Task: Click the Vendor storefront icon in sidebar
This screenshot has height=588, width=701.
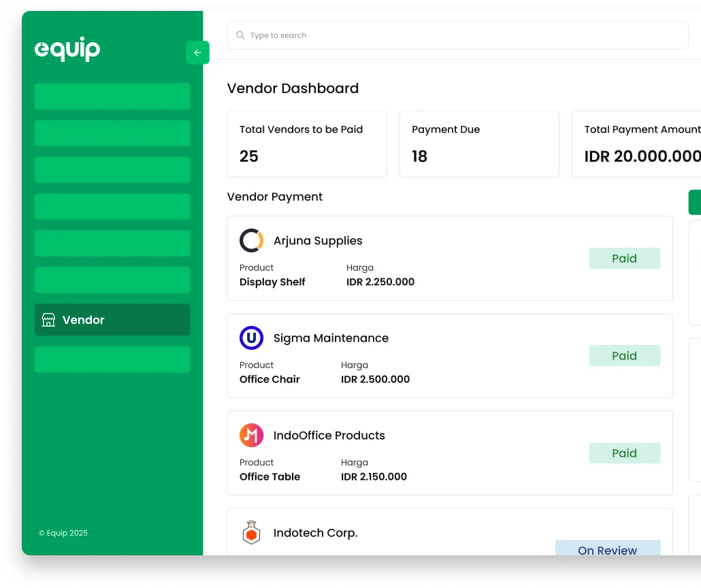Action: point(48,320)
